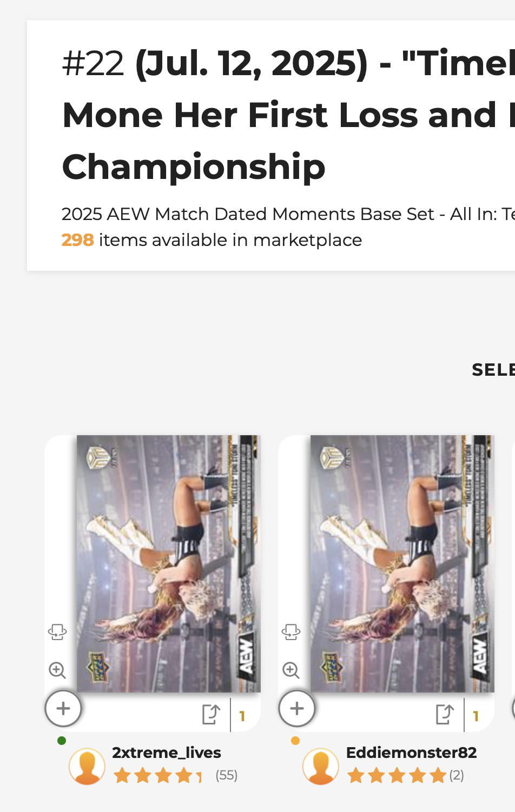Open 2xtreme_lives seller profile name
The width and height of the screenshot is (515, 812).
point(167,753)
